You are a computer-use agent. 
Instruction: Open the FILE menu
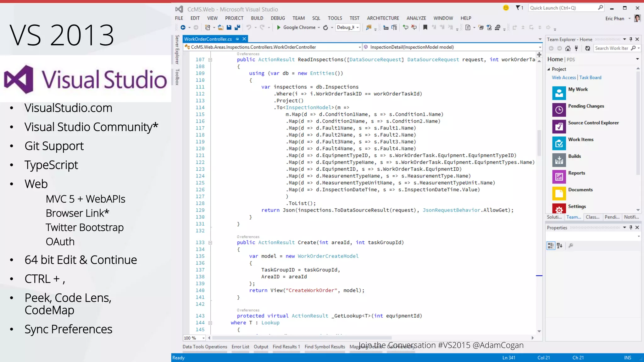point(179,18)
